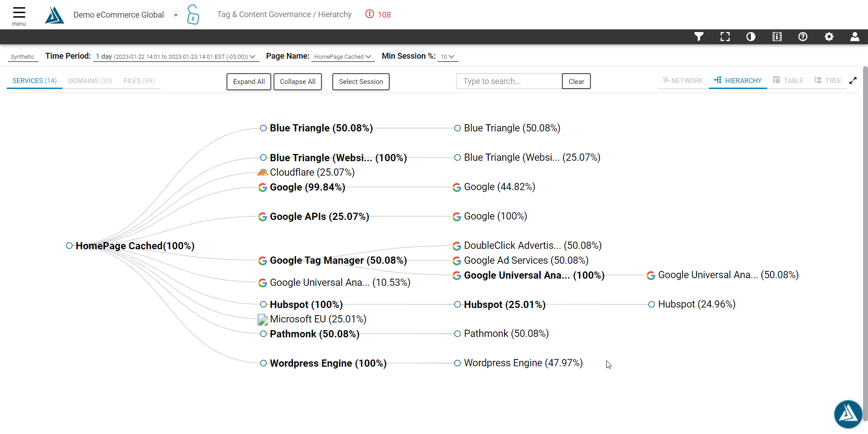Click the Expand All button
The image size is (868, 434).
pos(249,82)
